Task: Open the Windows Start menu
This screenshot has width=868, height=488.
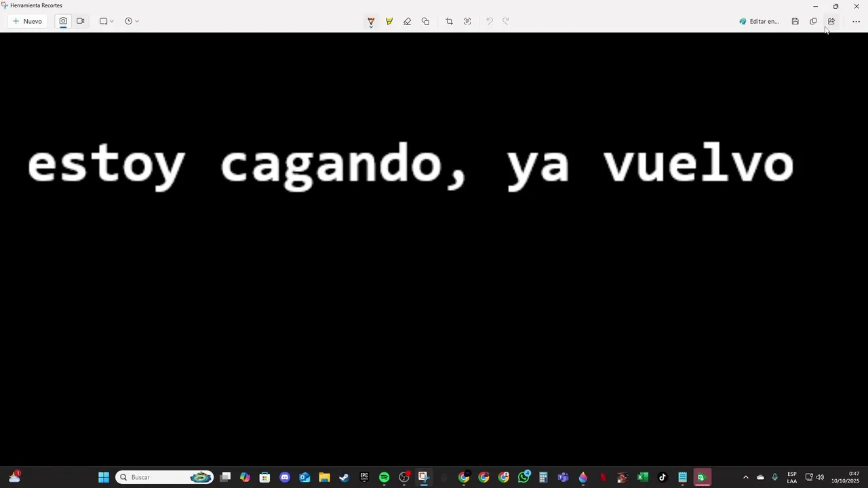Action: pos(104,477)
